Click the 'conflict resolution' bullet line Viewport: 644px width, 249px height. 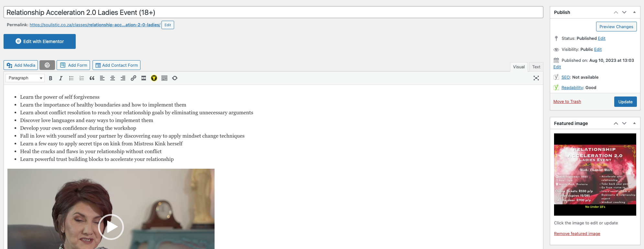(x=137, y=113)
